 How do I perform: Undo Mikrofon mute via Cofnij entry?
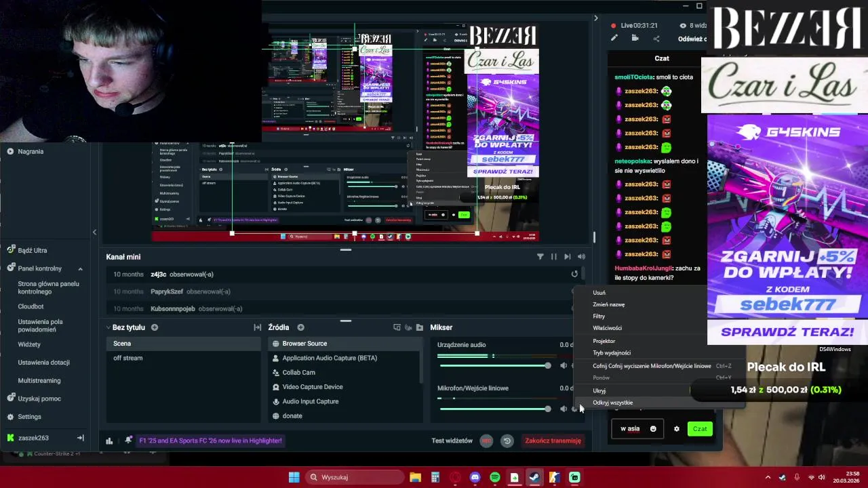(652, 366)
